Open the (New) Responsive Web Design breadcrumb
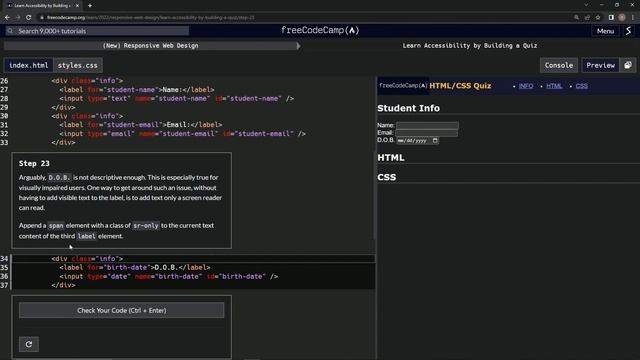Screen dimensions: 640x360 150,46
